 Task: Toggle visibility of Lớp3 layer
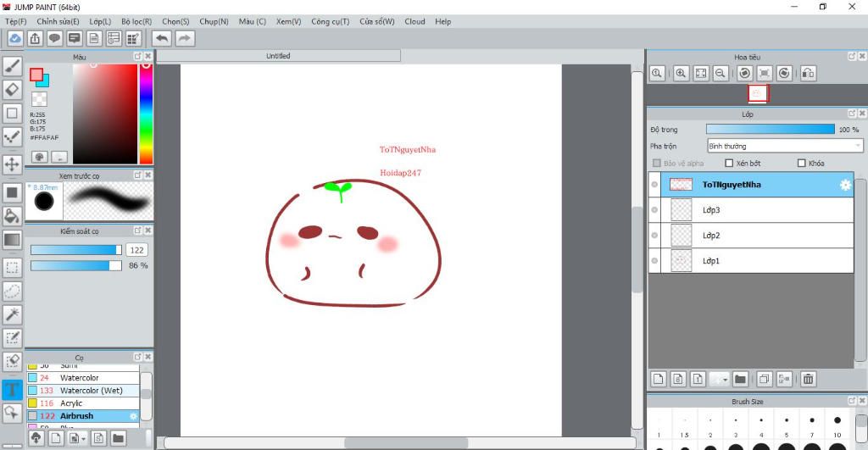[654, 210]
